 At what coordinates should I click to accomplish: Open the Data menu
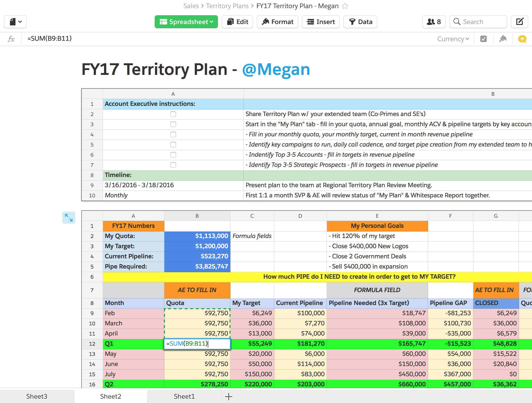[360, 22]
